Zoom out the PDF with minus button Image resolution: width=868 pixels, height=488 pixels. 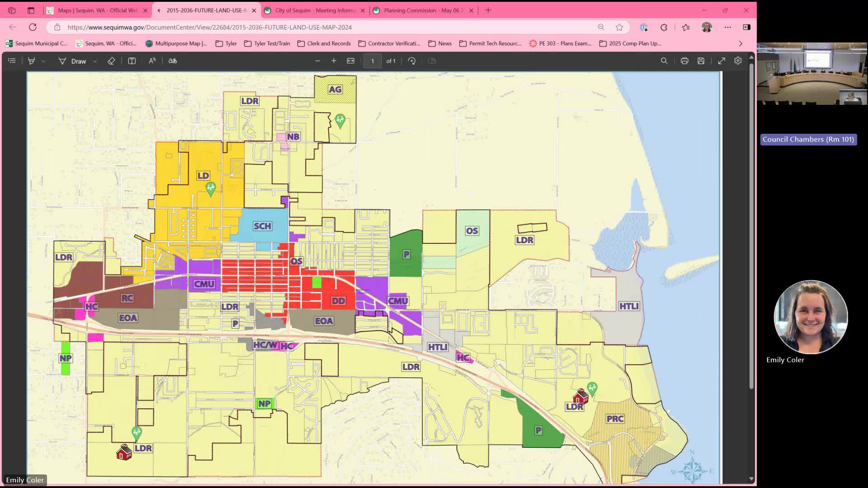point(318,61)
